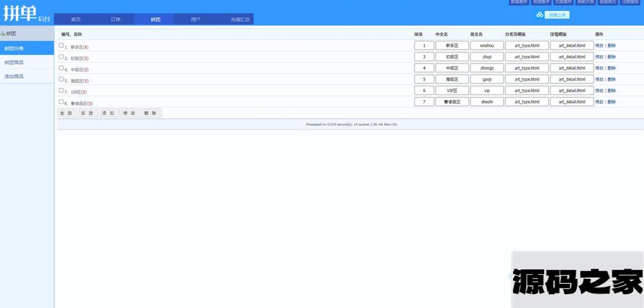Click the 拼单 logo in the header

pyautogui.click(x=20, y=14)
